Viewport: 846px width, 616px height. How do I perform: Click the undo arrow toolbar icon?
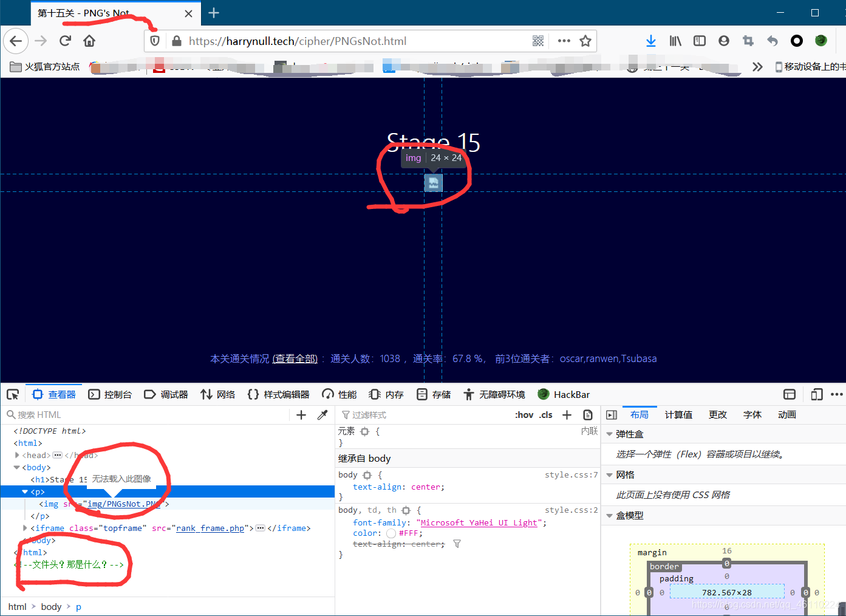click(x=773, y=41)
